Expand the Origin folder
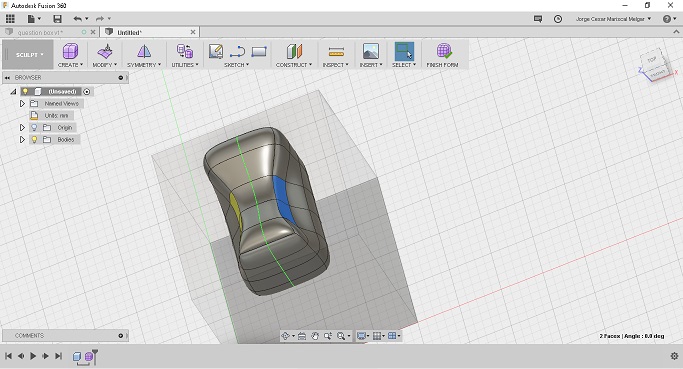 [22, 128]
